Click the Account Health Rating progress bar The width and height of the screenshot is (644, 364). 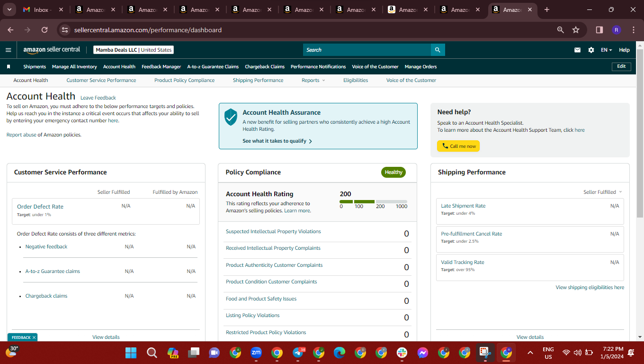click(x=373, y=201)
